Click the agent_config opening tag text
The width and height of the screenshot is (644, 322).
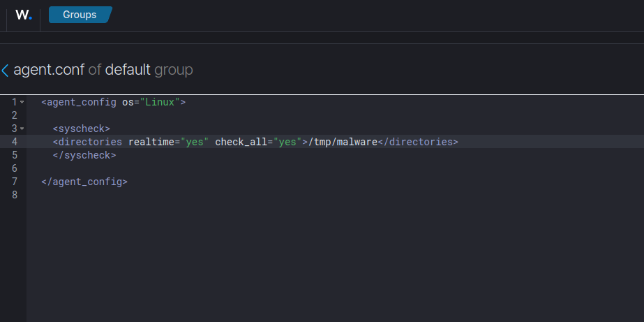coord(79,102)
